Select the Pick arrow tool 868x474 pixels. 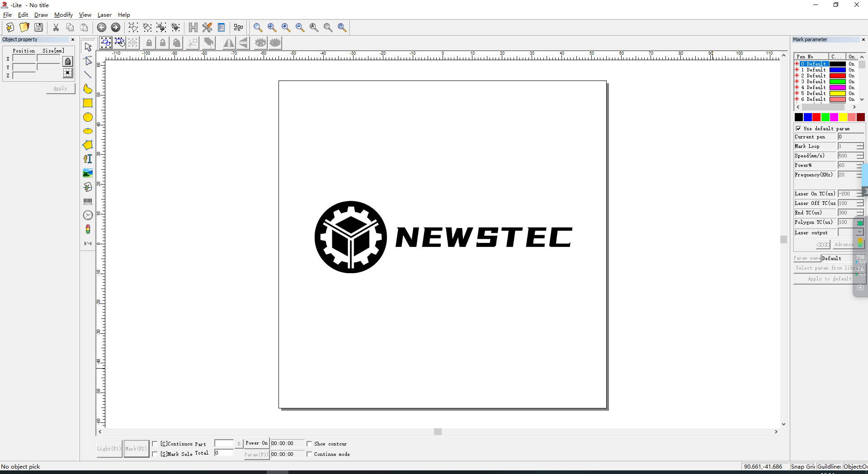(88, 47)
